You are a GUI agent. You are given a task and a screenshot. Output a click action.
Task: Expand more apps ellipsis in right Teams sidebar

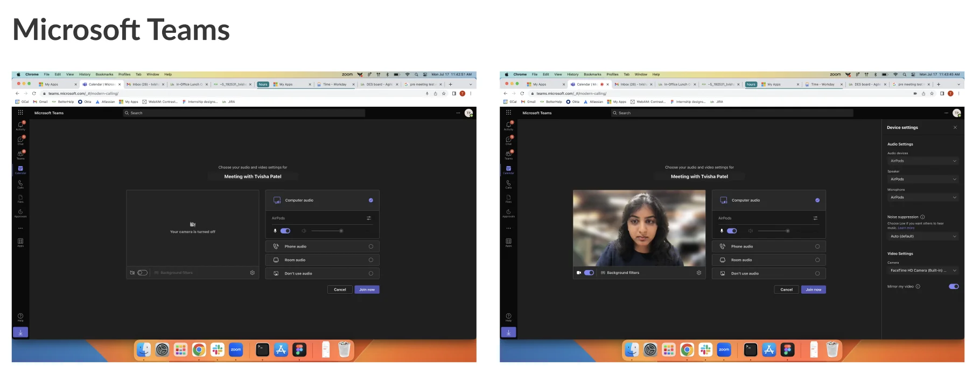point(508,228)
